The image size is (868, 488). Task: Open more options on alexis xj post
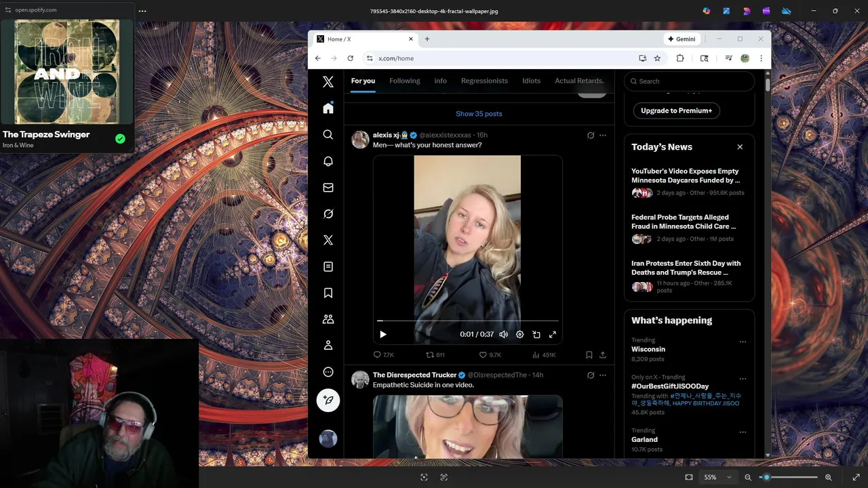[x=603, y=135]
